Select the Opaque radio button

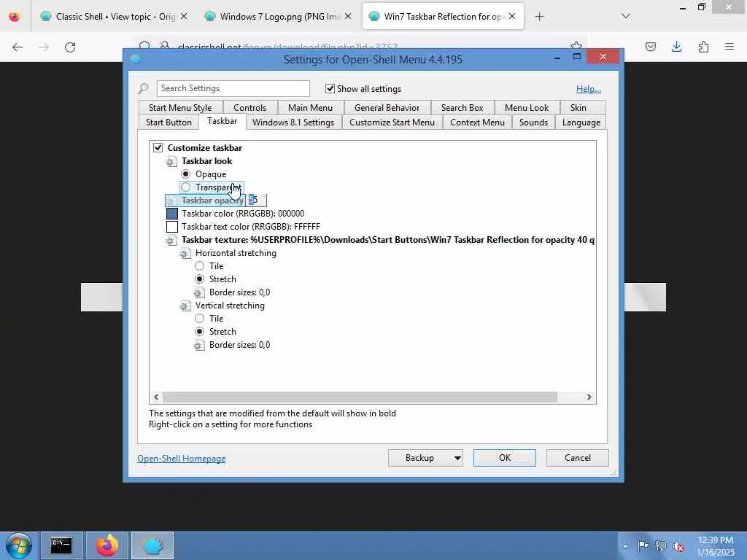pos(186,174)
